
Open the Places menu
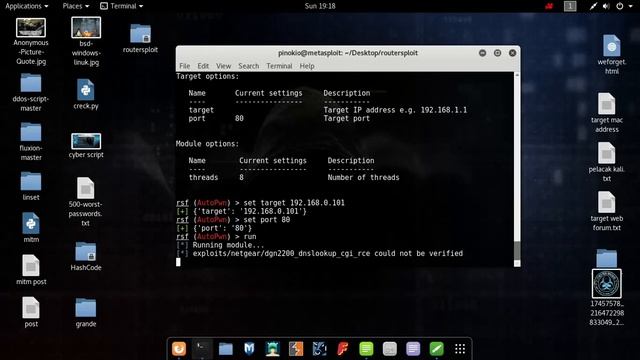(76, 6)
